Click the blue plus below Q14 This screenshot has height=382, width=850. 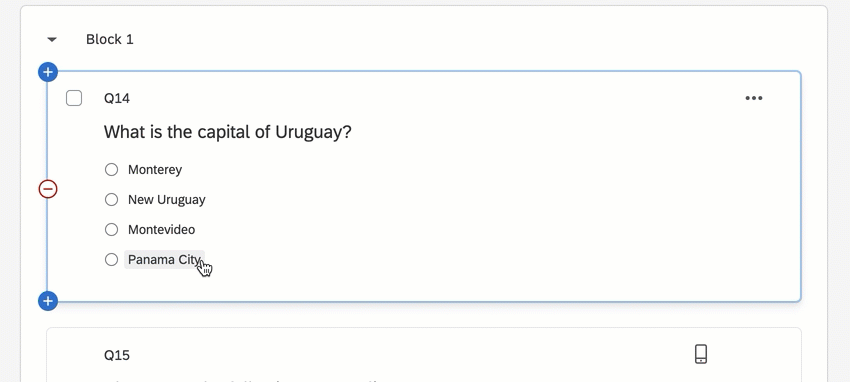point(48,301)
